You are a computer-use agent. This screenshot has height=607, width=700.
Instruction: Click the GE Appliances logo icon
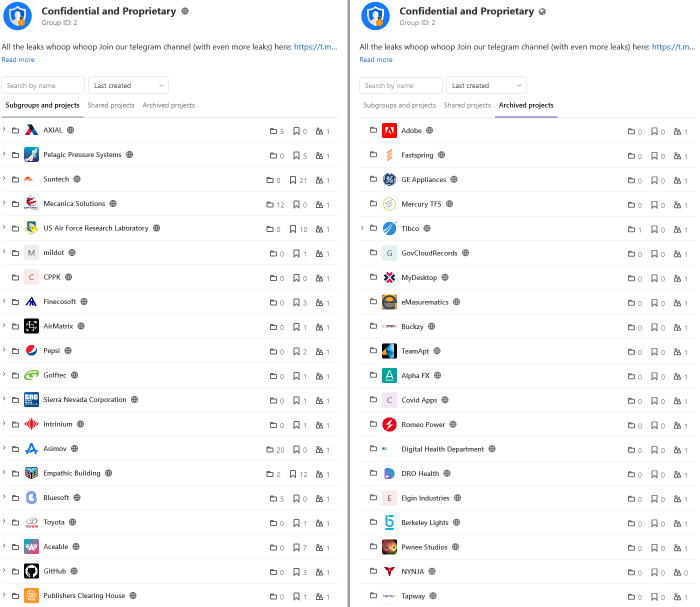389,179
